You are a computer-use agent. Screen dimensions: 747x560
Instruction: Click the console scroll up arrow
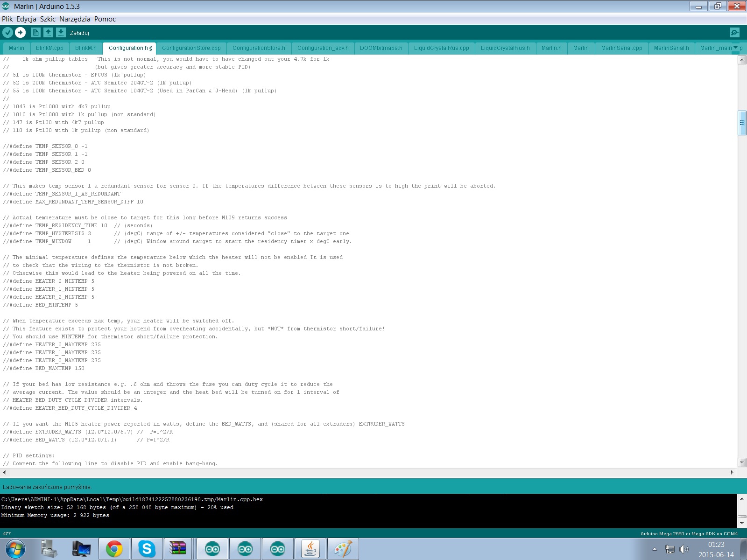[x=742, y=498]
